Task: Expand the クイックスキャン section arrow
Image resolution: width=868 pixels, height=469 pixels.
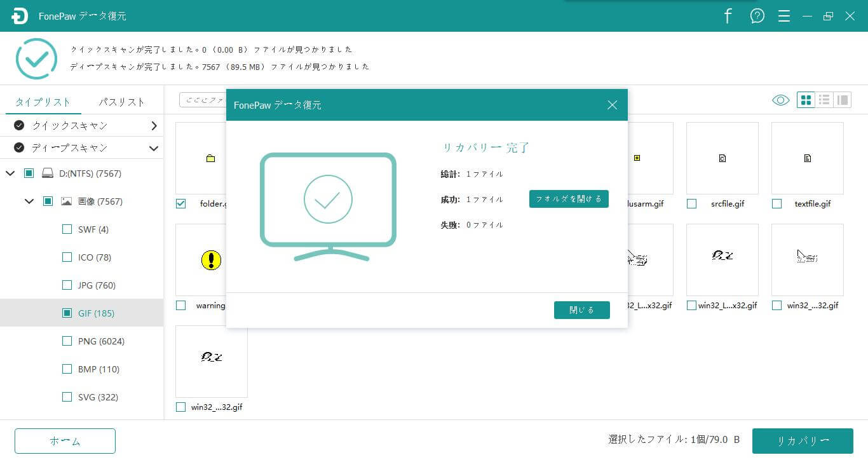Action: (154, 126)
